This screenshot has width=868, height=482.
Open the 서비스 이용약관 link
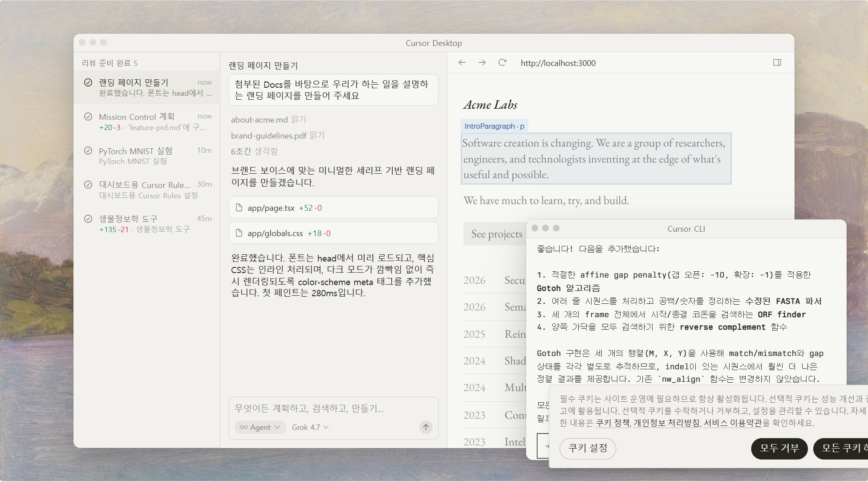click(733, 423)
